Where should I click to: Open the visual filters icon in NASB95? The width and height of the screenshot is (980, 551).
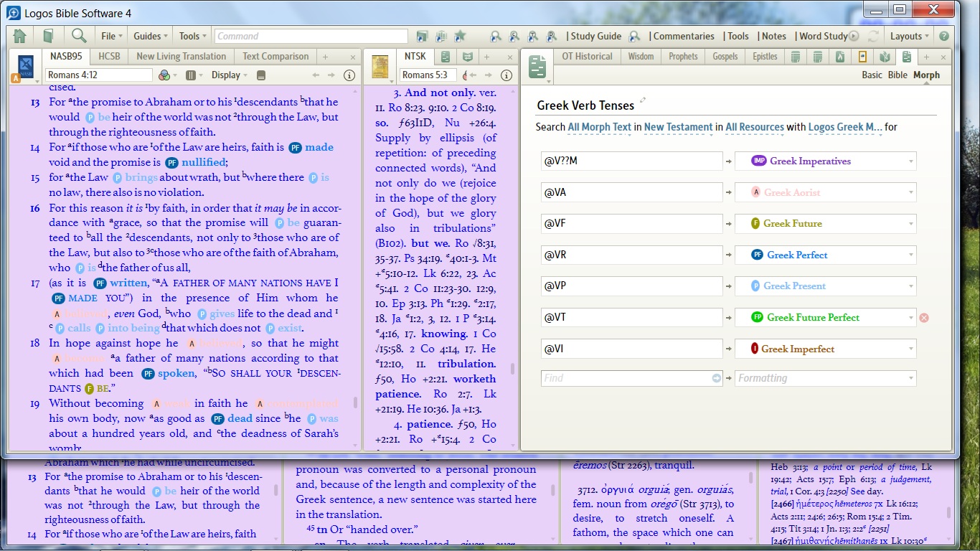point(164,75)
